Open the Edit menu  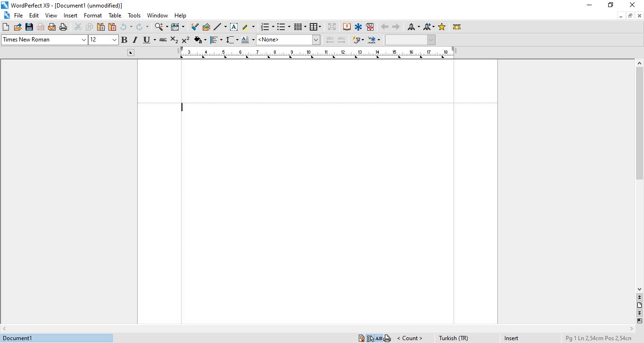tap(34, 16)
